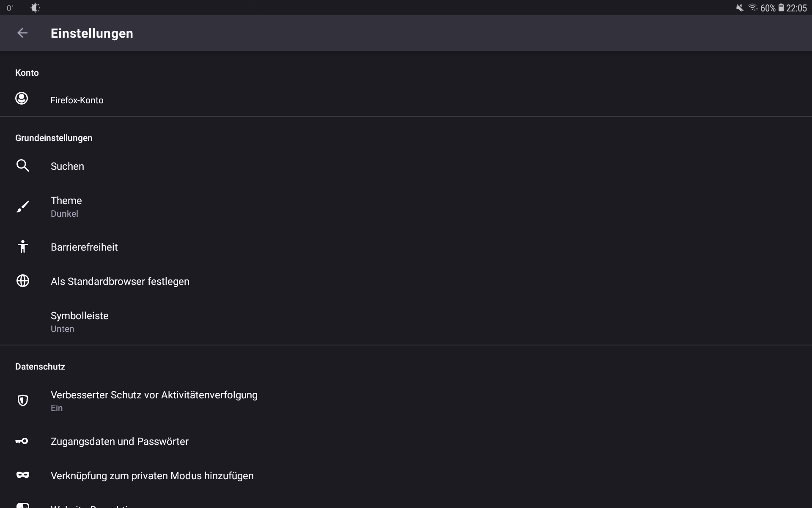Image resolution: width=812 pixels, height=508 pixels.
Task: Click the shield tracking protection icon
Action: (23, 400)
